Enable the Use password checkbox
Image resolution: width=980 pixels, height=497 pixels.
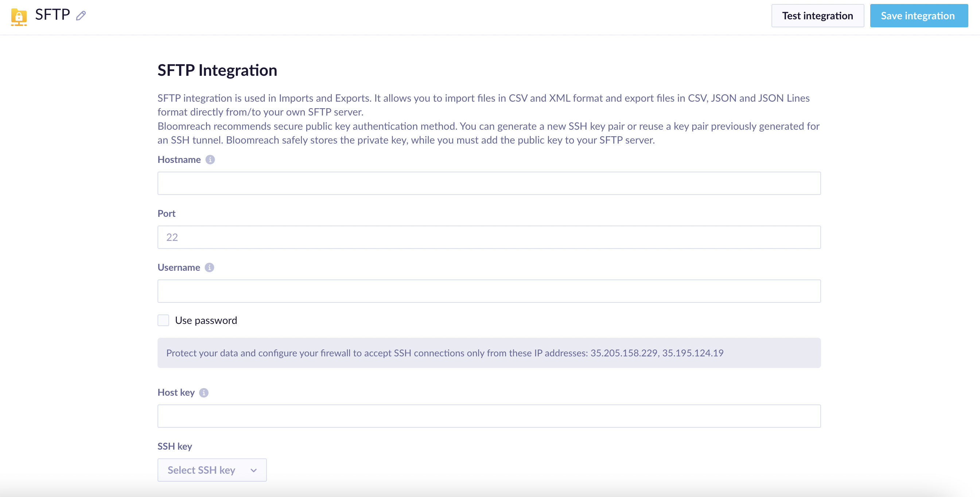[163, 320]
